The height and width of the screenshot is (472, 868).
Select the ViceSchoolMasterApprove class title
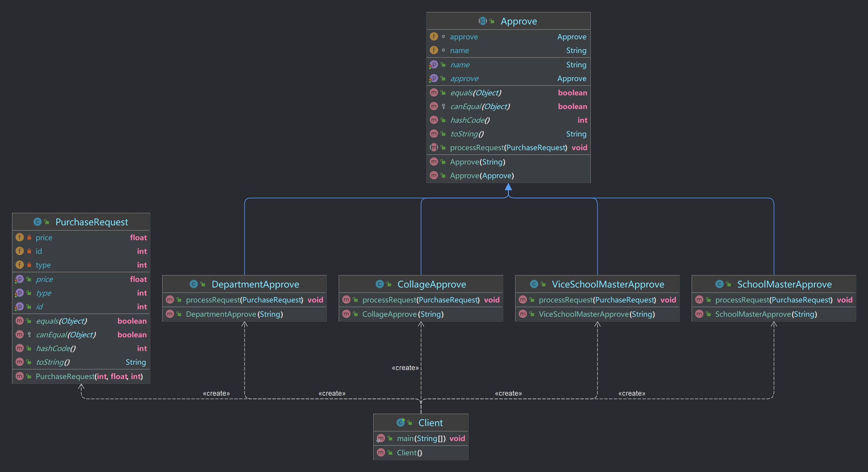[x=607, y=284]
